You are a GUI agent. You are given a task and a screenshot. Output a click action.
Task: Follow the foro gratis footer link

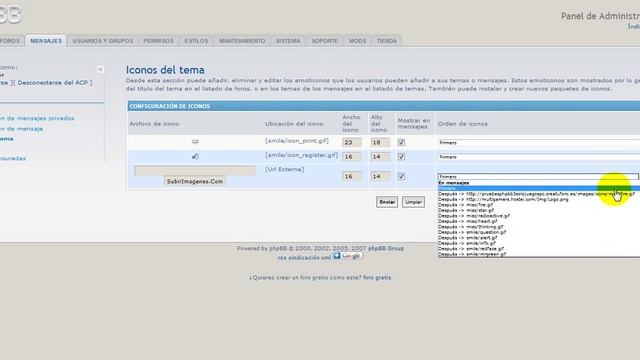(x=377, y=278)
